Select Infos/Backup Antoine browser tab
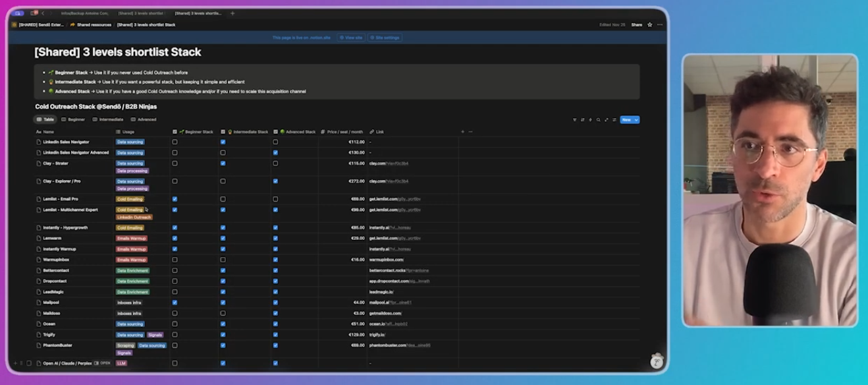This screenshot has height=385, width=868. (84, 13)
